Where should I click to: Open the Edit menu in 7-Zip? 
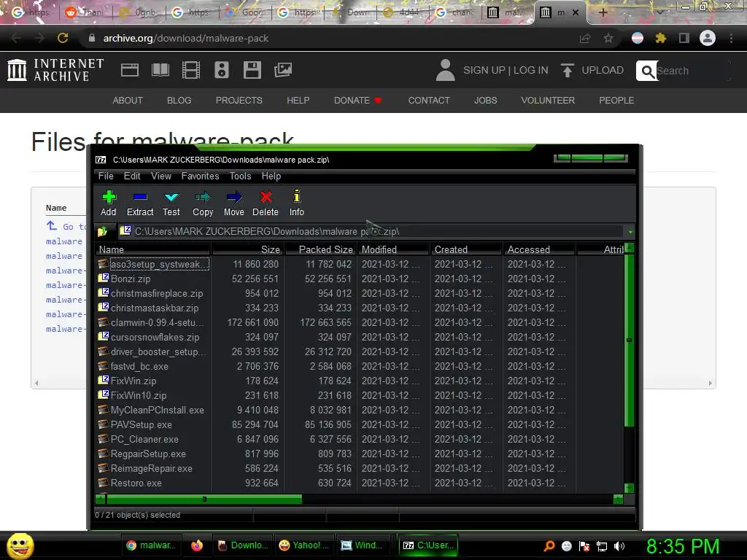point(132,176)
